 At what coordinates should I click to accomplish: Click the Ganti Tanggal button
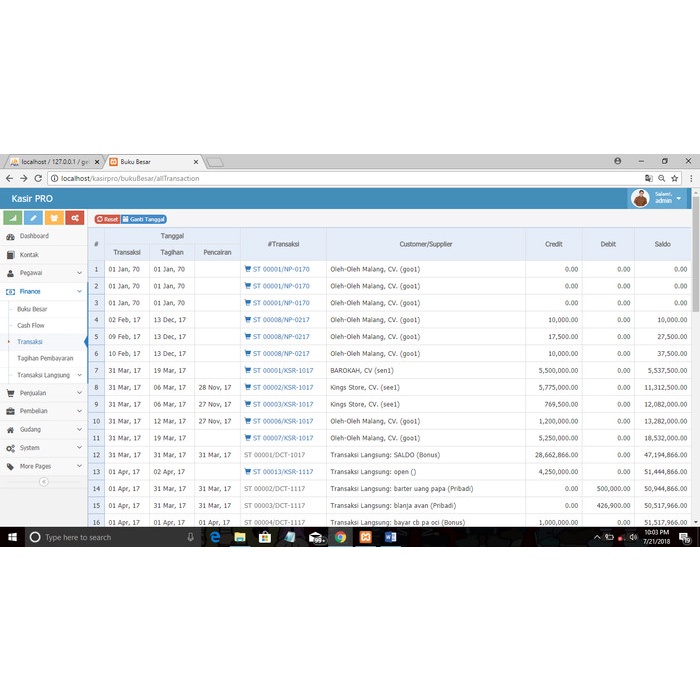144,219
